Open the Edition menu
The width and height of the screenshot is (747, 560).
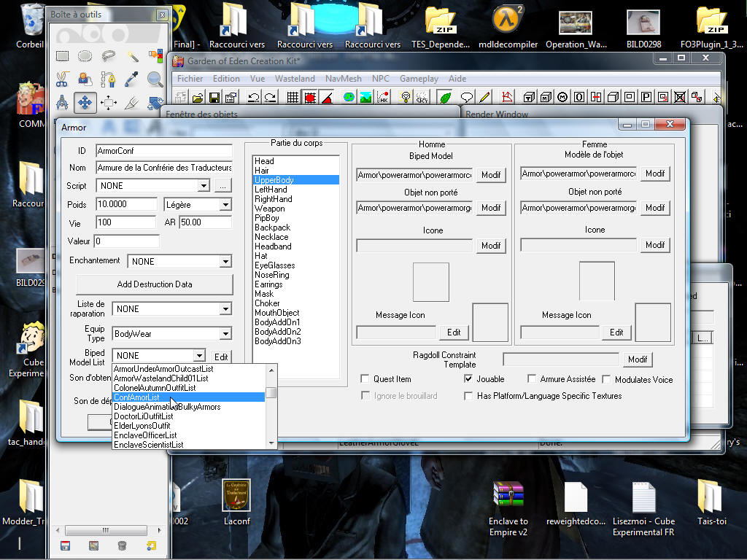click(226, 79)
